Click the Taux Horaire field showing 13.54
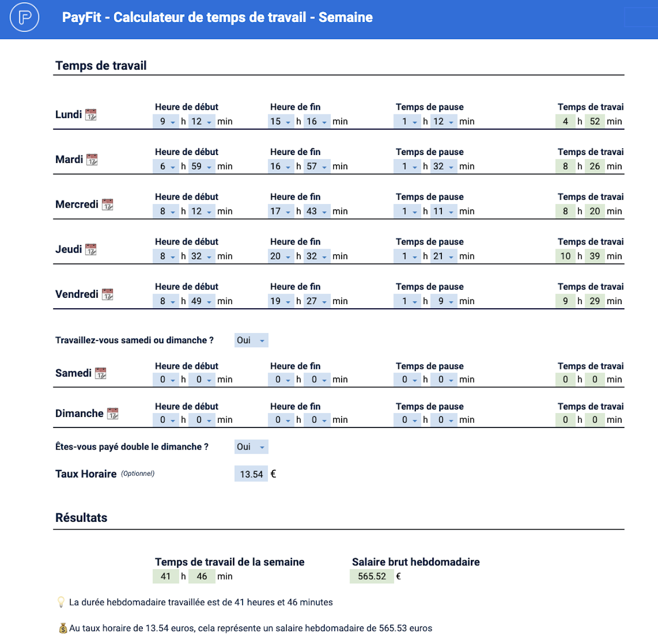 click(251, 474)
